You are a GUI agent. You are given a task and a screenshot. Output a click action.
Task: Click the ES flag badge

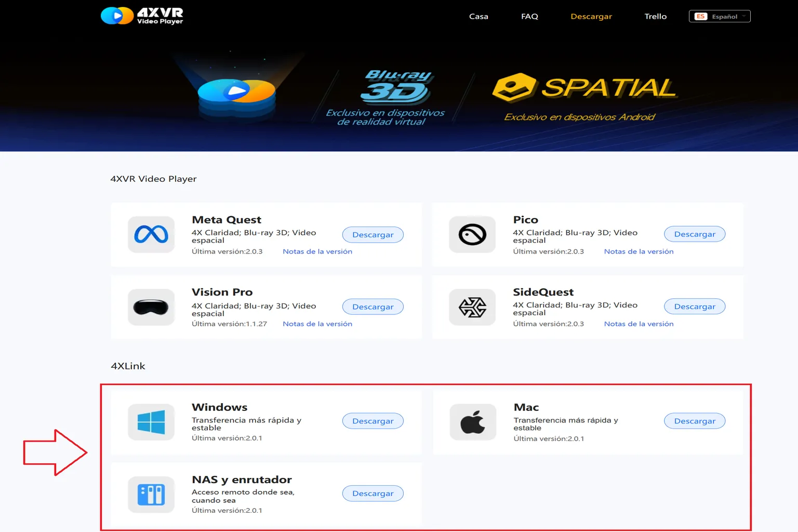click(700, 16)
